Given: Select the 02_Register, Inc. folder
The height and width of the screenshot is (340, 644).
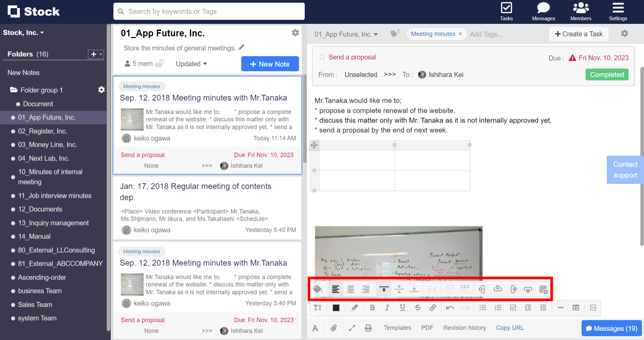Looking at the screenshot, I should click(42, 131).
